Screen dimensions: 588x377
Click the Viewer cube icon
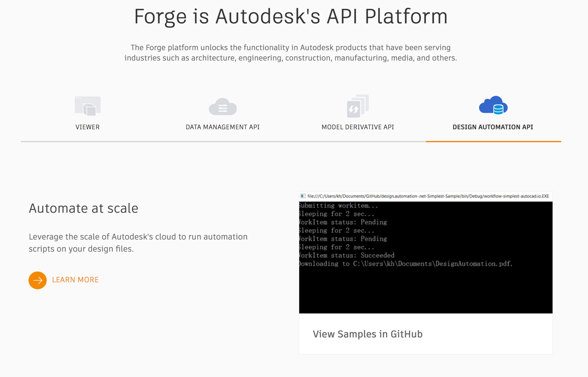pos(88,106)
